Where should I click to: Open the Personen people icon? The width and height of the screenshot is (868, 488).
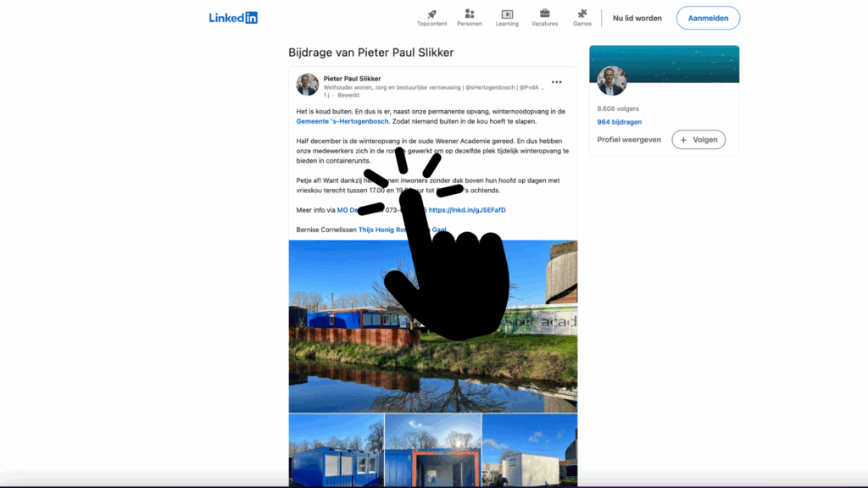(470, 14)
